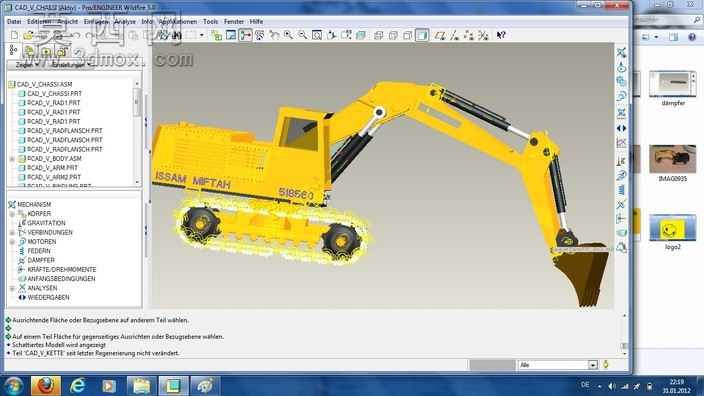Screen dimensions: 704x396
Task: Open the toolbar dropdown arrow before the layer icon
Action: coord(202,35)
